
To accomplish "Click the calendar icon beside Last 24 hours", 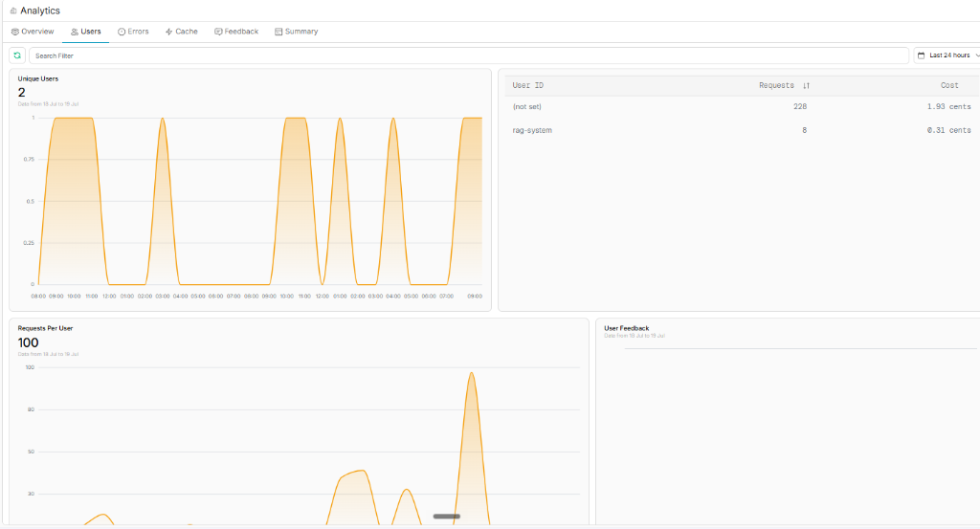I will 921,55.
